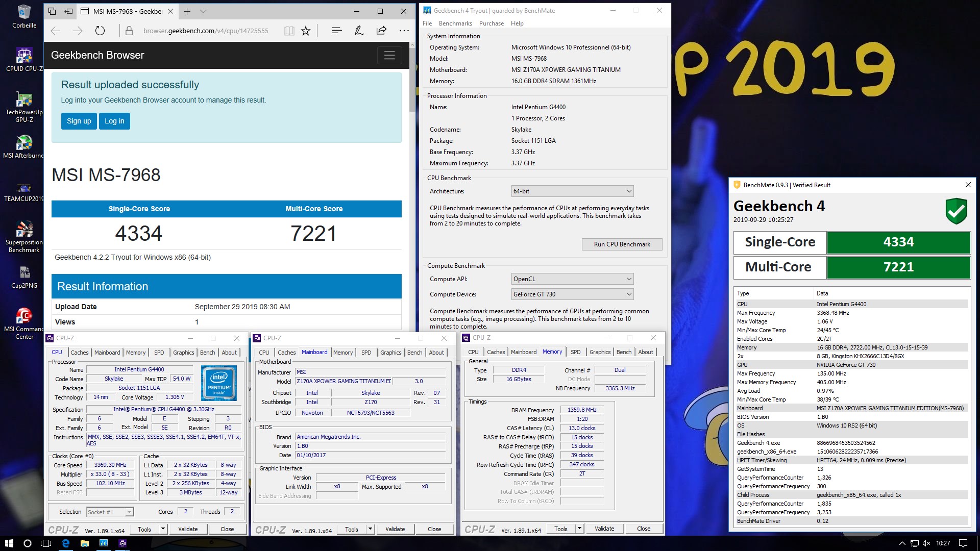The image size is (980, 551).
Task: Click the browser back arrow
Action: [56, 31]
